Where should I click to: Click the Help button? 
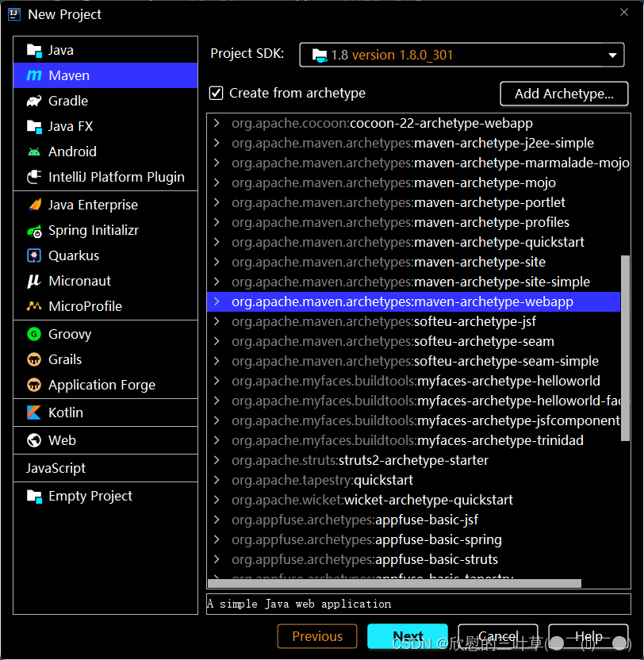588,636
